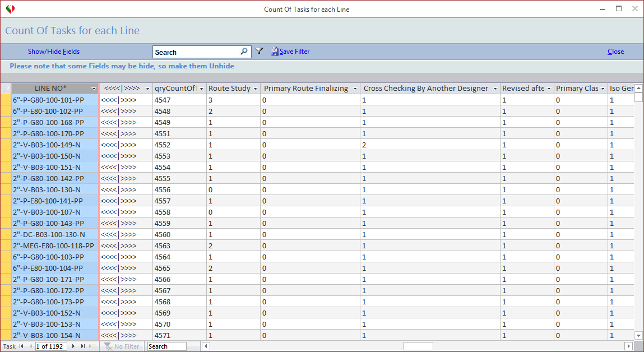Go to the first record
644x352 pixels.
point(21,346)
